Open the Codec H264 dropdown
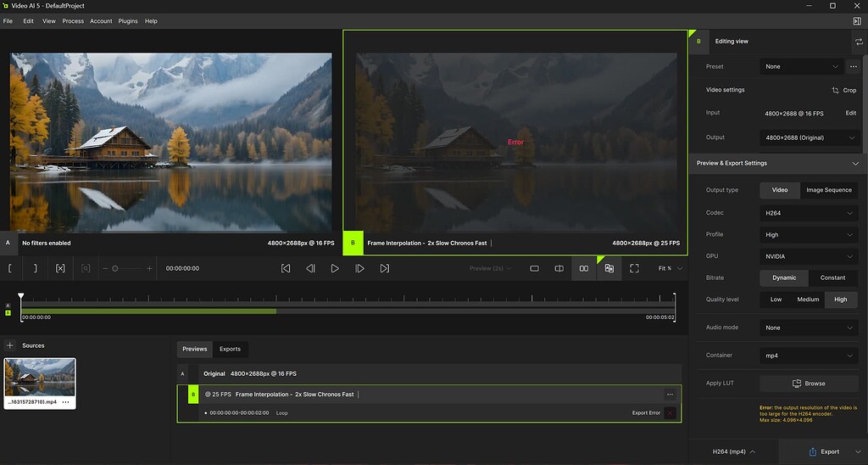This screenshot has height=465, width=868. [809, 213]
